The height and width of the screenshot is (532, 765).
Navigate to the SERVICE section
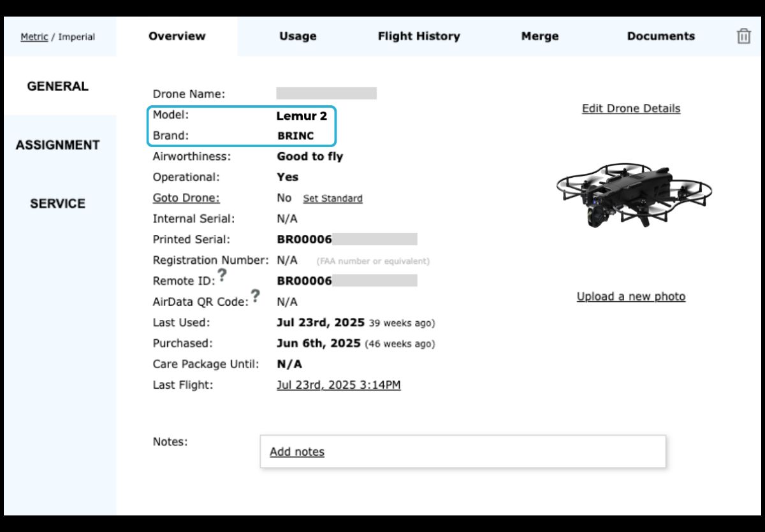pyautogui.click(x=57, y=203)
